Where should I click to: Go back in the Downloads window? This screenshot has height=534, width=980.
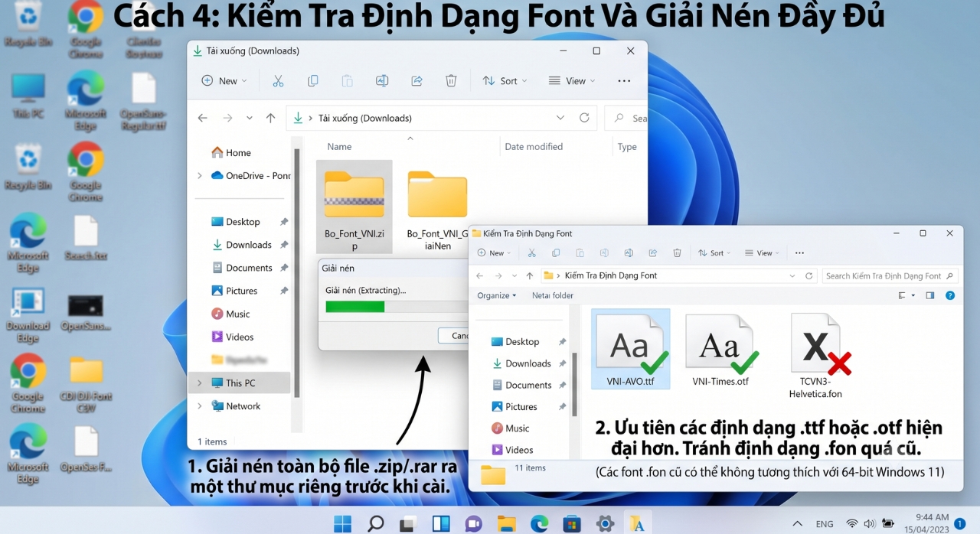click(x=202, y=118)
